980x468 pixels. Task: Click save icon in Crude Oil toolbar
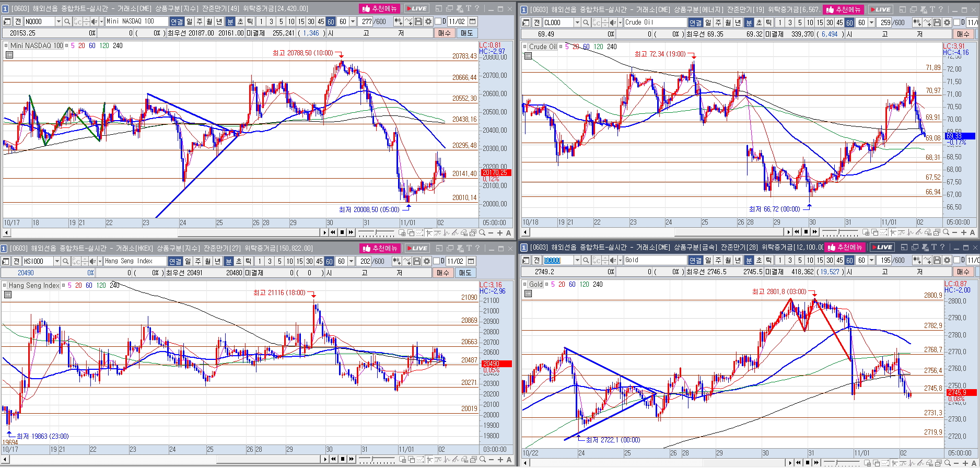click(x=937, y=22)
